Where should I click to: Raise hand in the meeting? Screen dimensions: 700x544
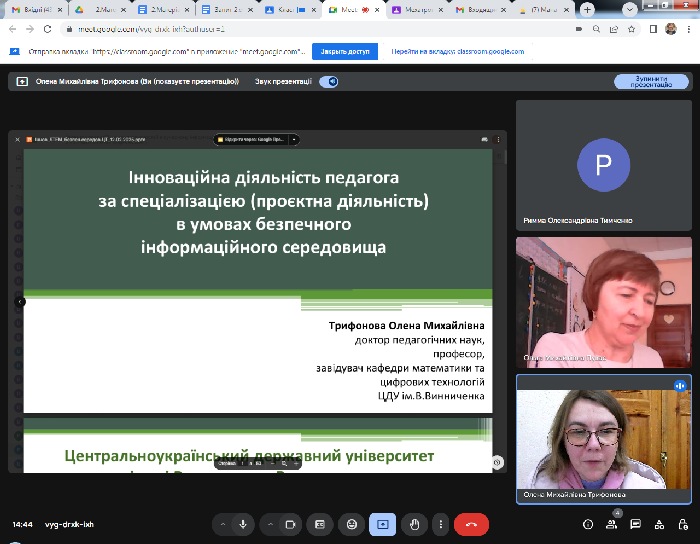click(412, 524)
